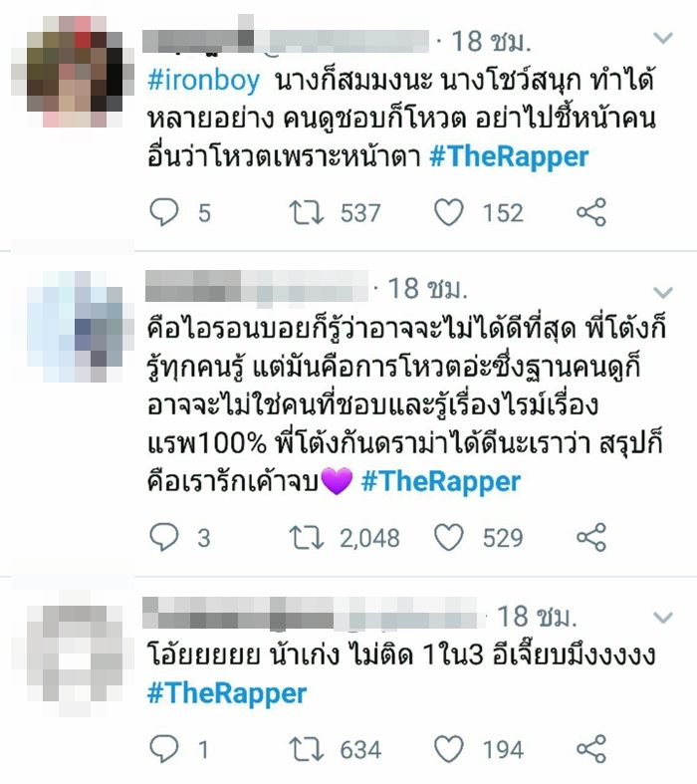Retweet the tweet with 2,048 retweets
This screenshot has width=697, height=784.
307,537
